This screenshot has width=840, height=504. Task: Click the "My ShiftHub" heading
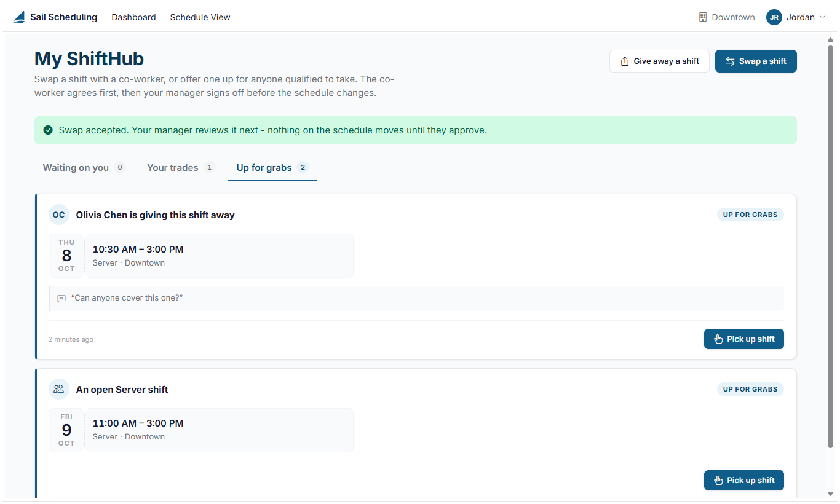(x=89, y=59)
